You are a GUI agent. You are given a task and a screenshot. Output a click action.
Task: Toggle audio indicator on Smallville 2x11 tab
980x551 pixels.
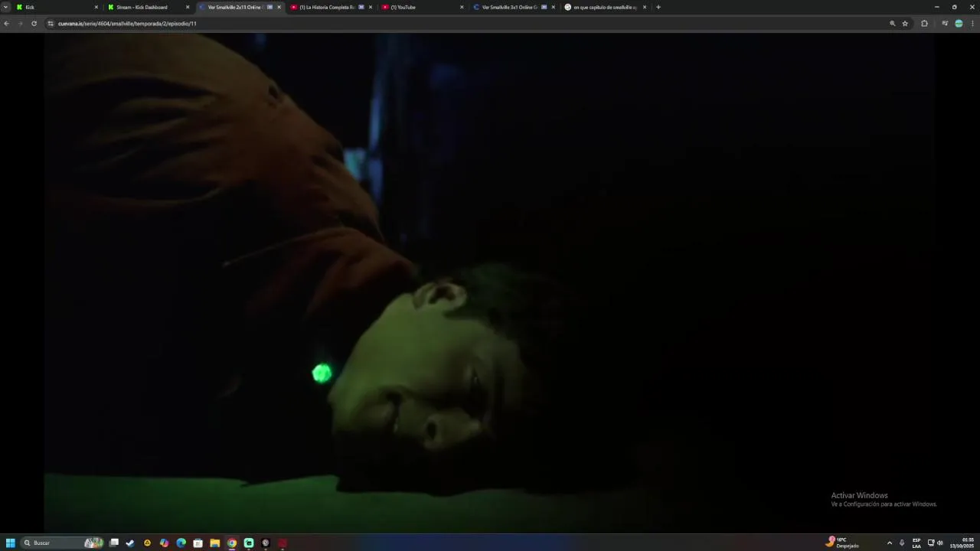coord(269,7)
